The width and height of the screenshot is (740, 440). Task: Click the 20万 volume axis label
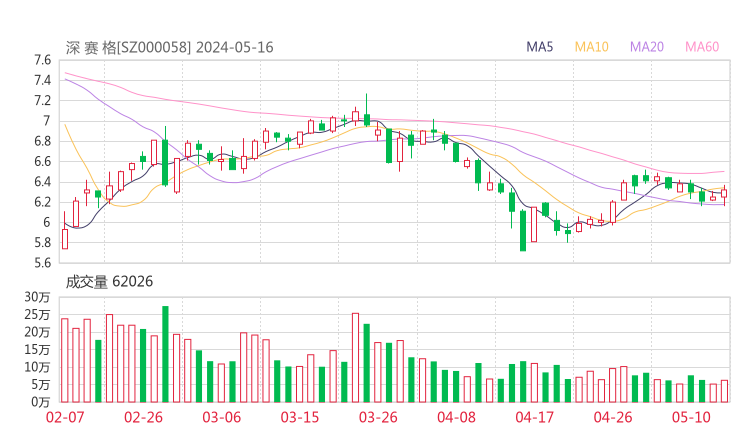(37, 332)
